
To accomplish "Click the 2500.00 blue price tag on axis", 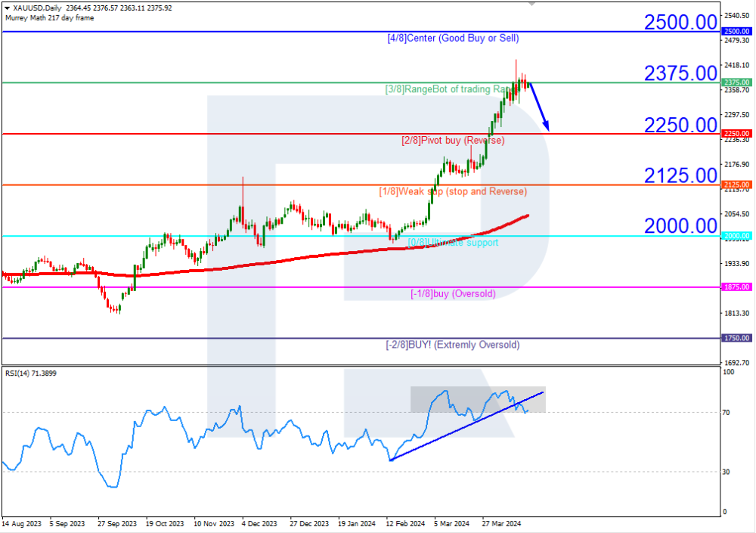I will (x=736, y=31).
